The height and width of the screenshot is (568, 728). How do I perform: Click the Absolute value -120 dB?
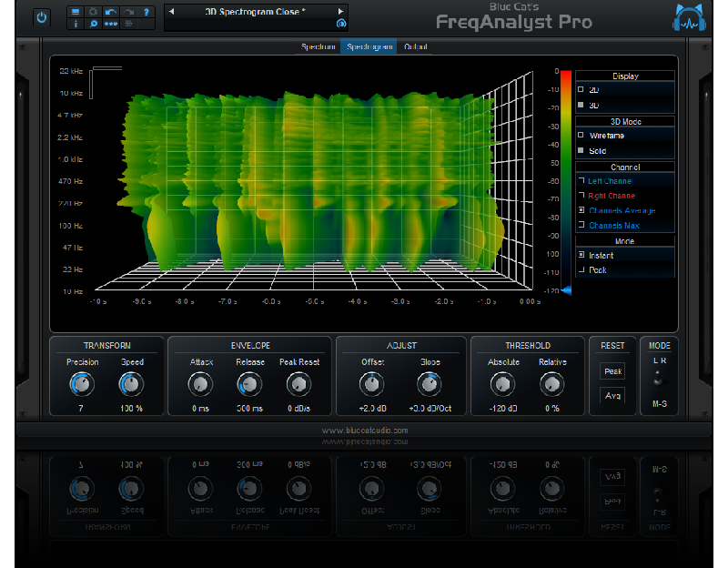503,408
